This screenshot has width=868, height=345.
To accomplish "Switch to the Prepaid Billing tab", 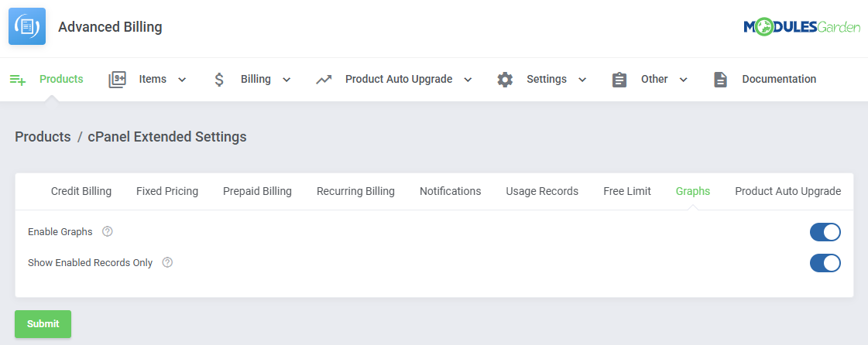I will 257,191.
